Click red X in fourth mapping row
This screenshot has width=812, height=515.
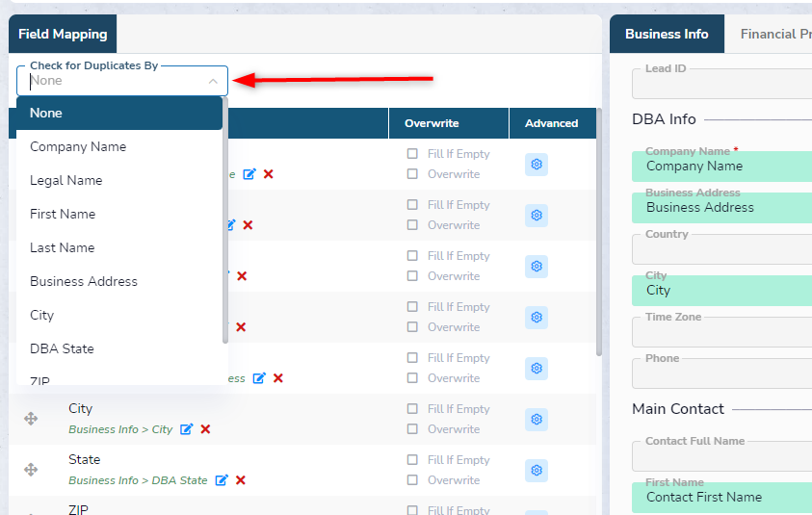pyautogui.click(x=241, y=327)
